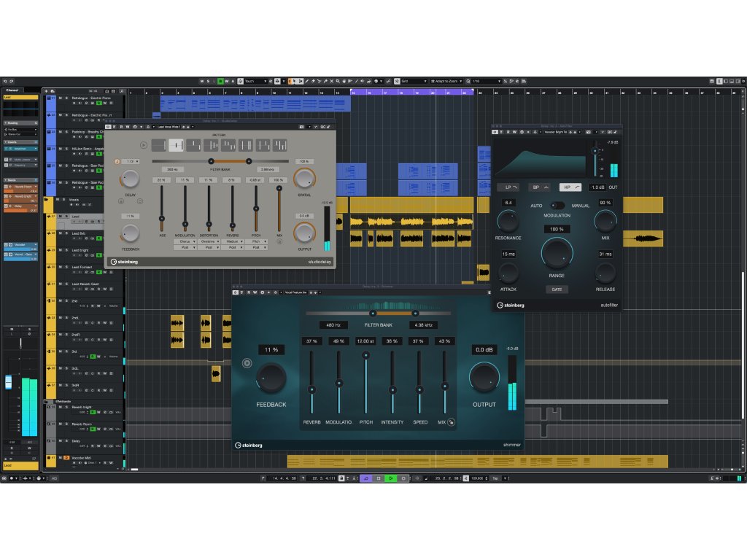Toggle the AUTO/MANUAL modulation switch in AutoFilter
The width and height of the screenshot is (747, 560).
557,205
